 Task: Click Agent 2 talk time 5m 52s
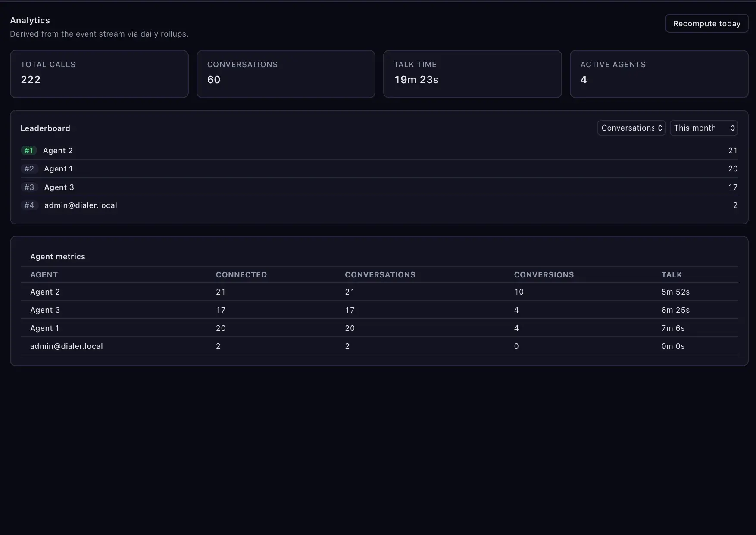point(675,292)
